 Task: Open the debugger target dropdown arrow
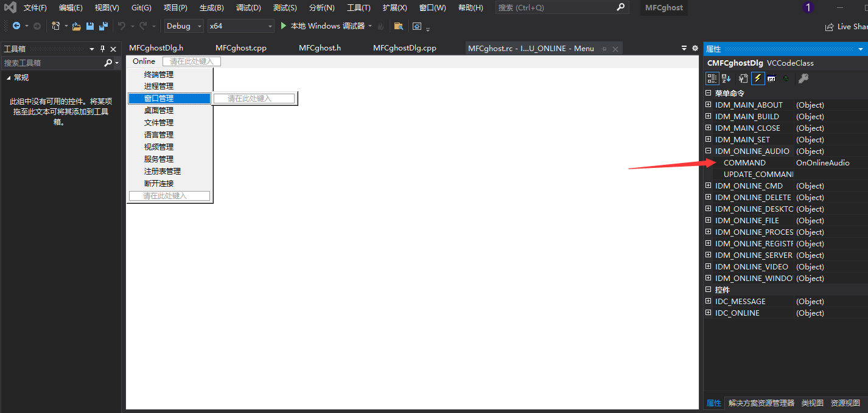click(x=370, y=26)
